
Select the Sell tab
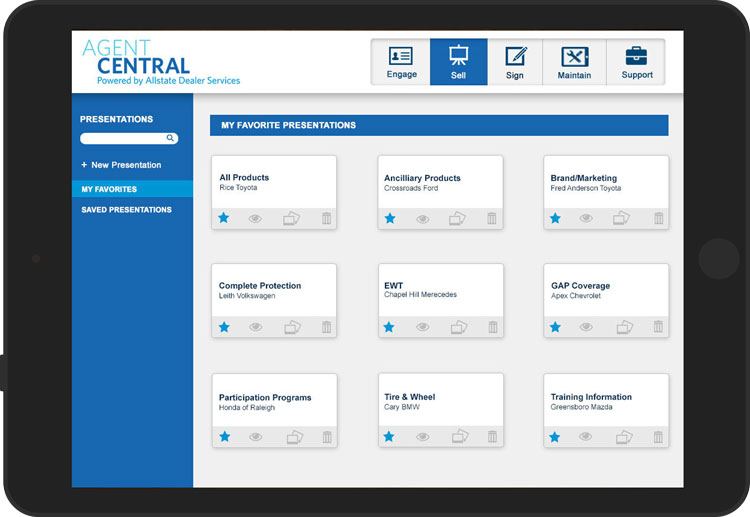click(458, 62)
